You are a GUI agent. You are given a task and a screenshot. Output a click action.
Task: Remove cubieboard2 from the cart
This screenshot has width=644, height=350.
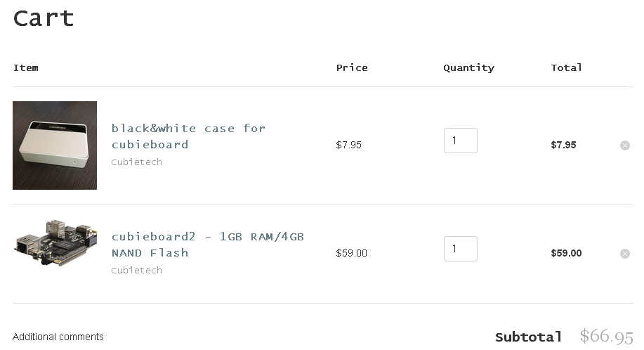click(x=624, y=254)
